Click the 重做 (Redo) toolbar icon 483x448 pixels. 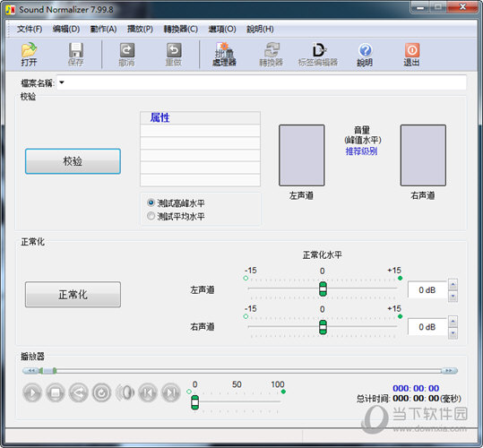pos(174,55)
